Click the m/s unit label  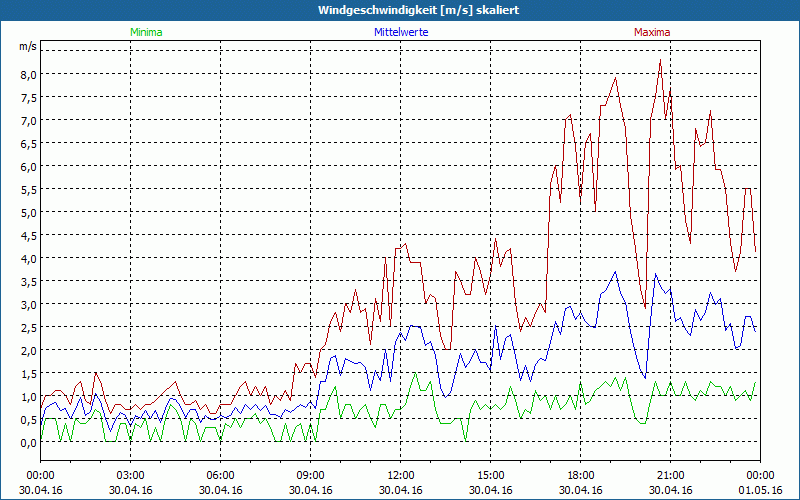[27, 46]
